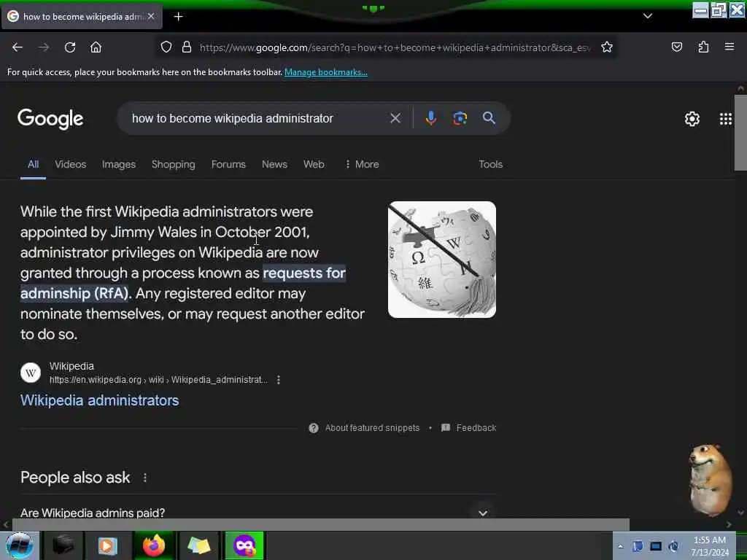Open the Wikipedia result options three-dot menu
Image resolution: width=747 pixels, height=560 pixels.
pos(279,380)
